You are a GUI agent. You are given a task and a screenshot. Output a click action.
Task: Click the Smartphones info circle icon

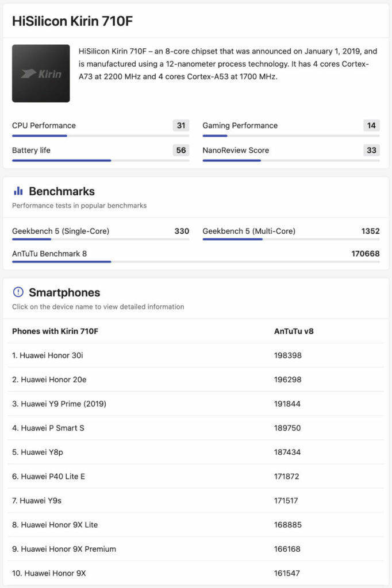coord(18,292)
